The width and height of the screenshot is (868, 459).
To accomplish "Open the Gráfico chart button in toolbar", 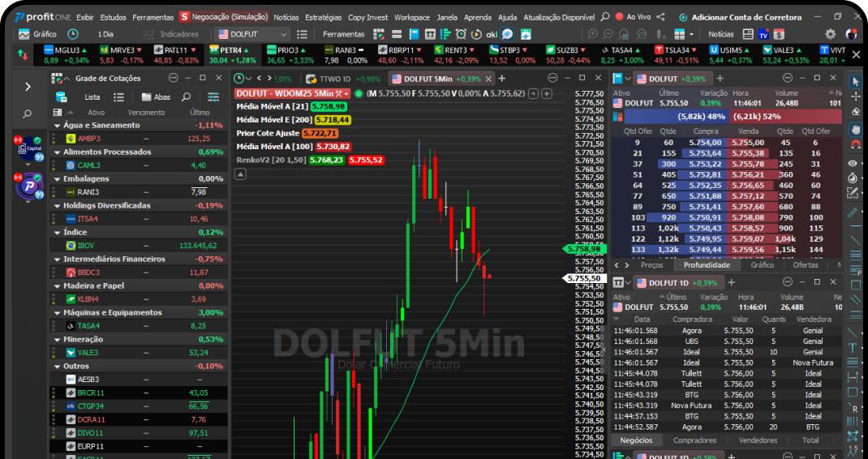I will (37, 34).
